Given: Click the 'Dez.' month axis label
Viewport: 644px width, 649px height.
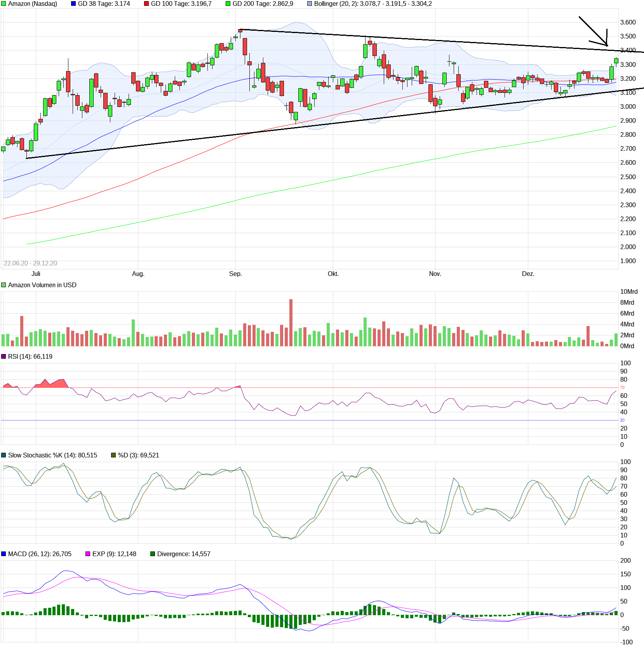Looking at the screenshot, I should (528, 274).
